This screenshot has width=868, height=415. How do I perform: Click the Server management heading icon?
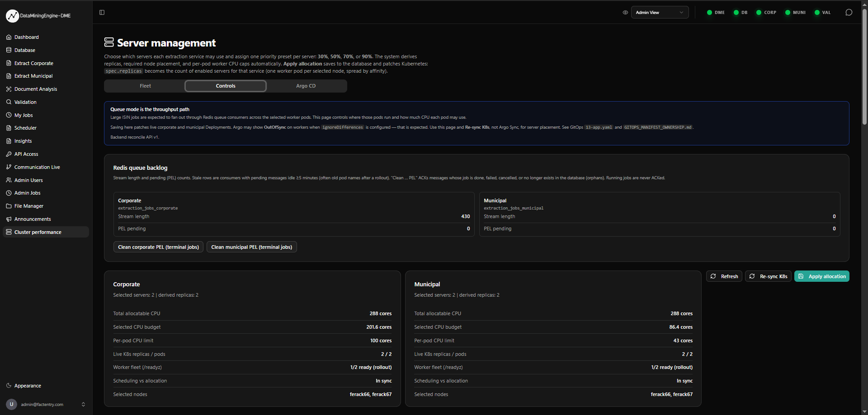click(109, 42)
